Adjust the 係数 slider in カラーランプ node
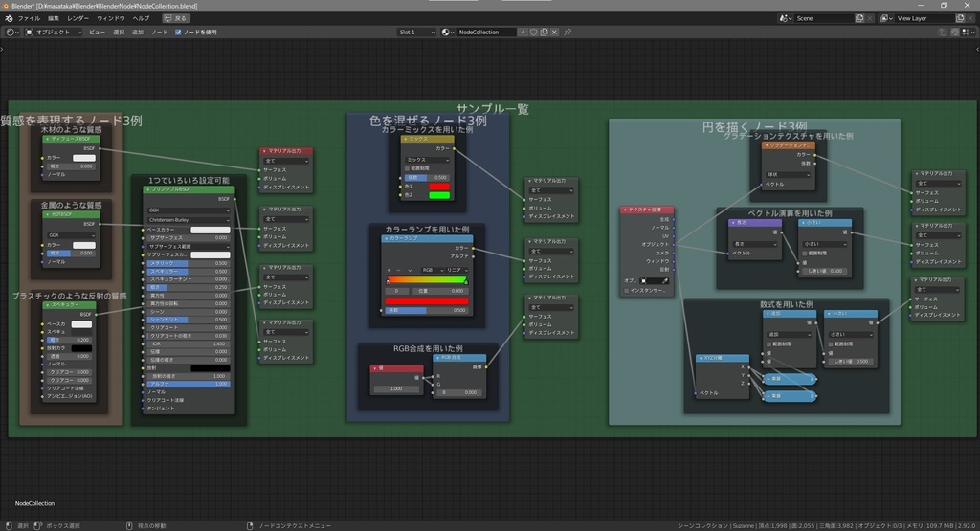 point(427,310)
